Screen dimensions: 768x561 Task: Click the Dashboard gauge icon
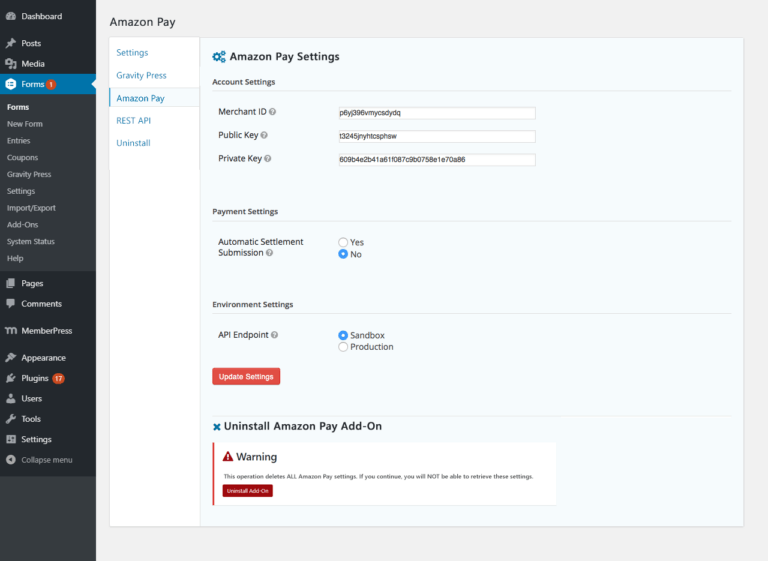11,16
